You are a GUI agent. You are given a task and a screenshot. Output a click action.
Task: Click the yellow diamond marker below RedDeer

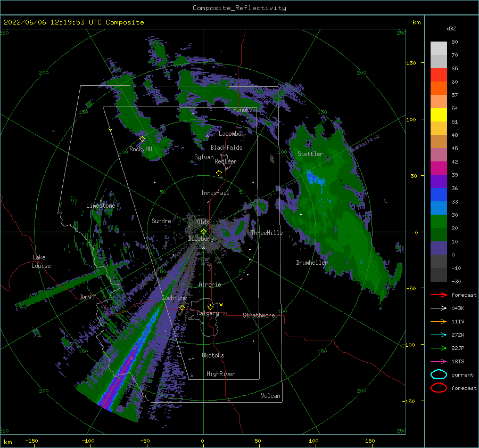coord(219,173)
